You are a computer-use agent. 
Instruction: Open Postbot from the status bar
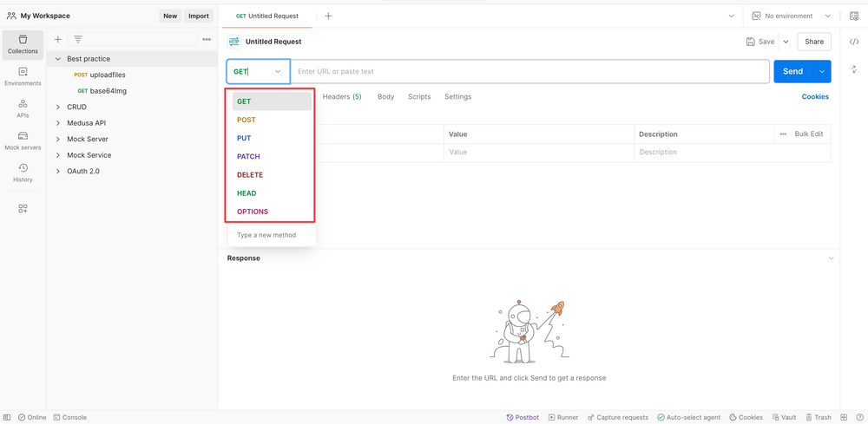(x=522, y=417)
